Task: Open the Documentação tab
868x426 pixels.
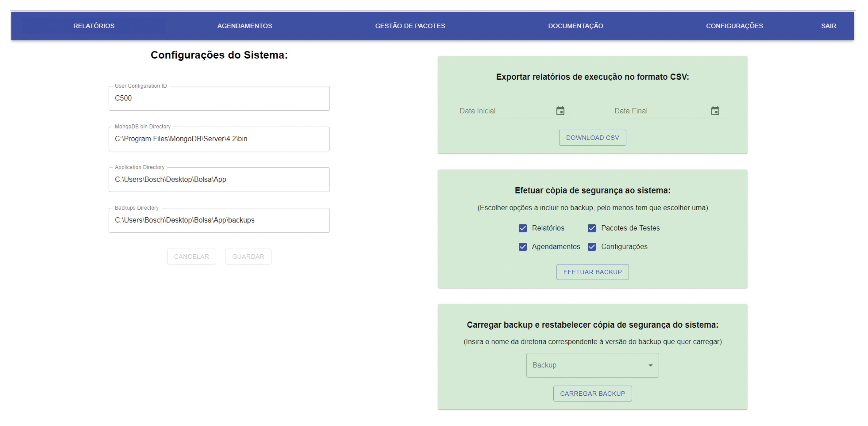Action: 576,26
